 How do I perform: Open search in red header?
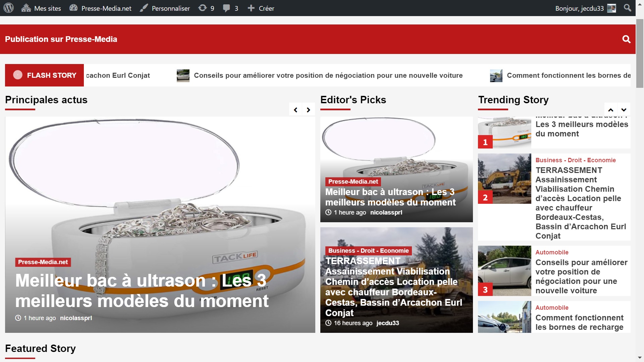click(x=626, y=39)
